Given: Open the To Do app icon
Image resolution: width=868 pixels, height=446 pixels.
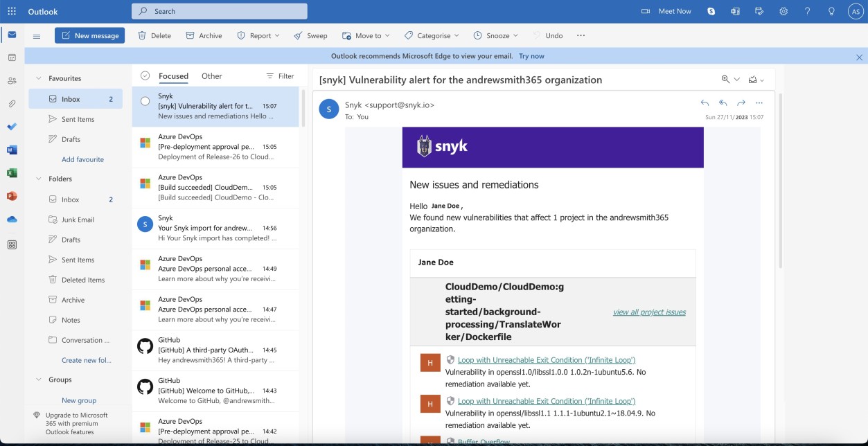Looking at the screenshot, I should (x=10, y=125).
